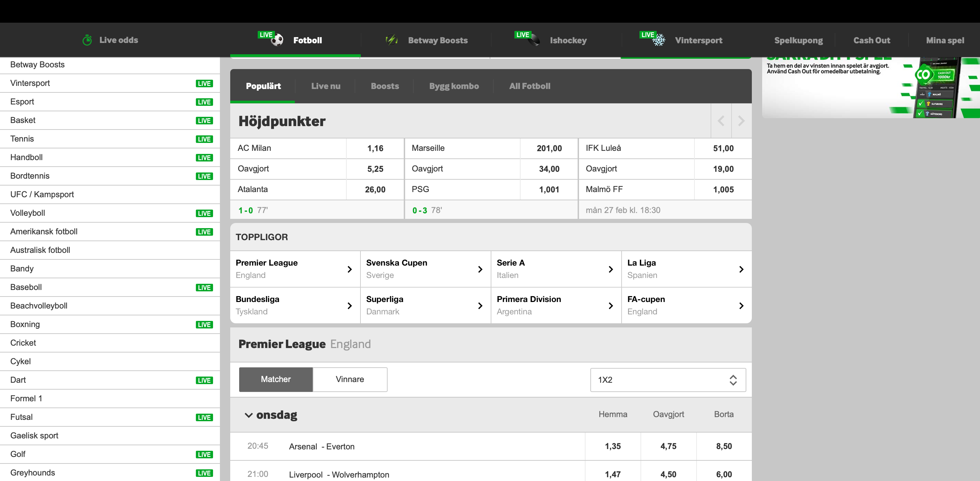Open FA-cupen via its chevron arrow
The image size is (980, 481).
(x=741, y=306)
